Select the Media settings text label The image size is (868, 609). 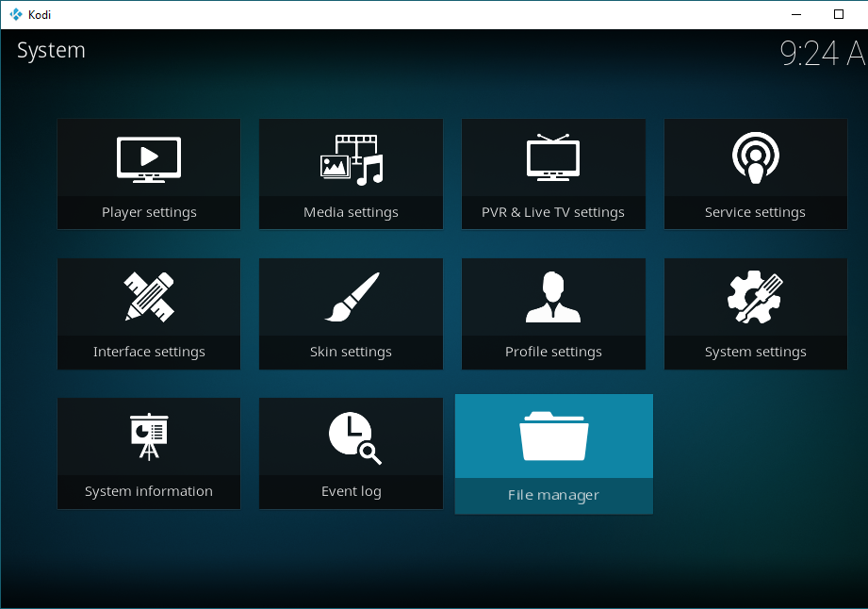click(351, 212)
